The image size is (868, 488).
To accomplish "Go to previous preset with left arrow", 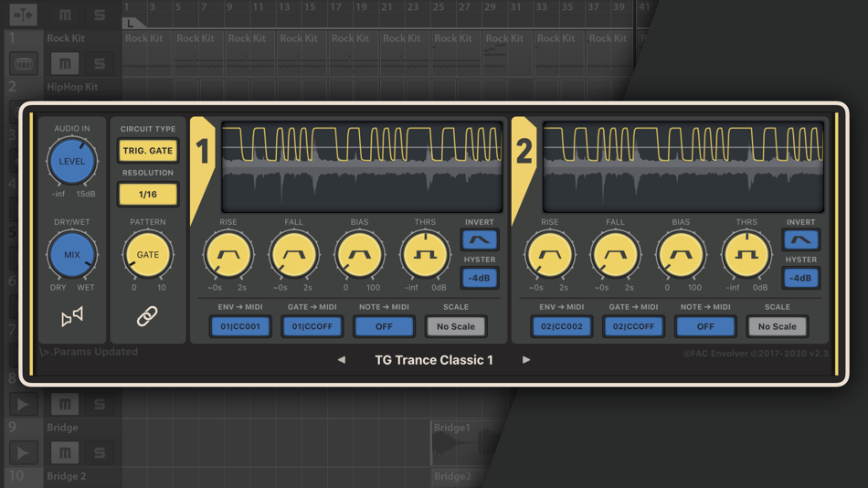I will click(x=342, y=360).
